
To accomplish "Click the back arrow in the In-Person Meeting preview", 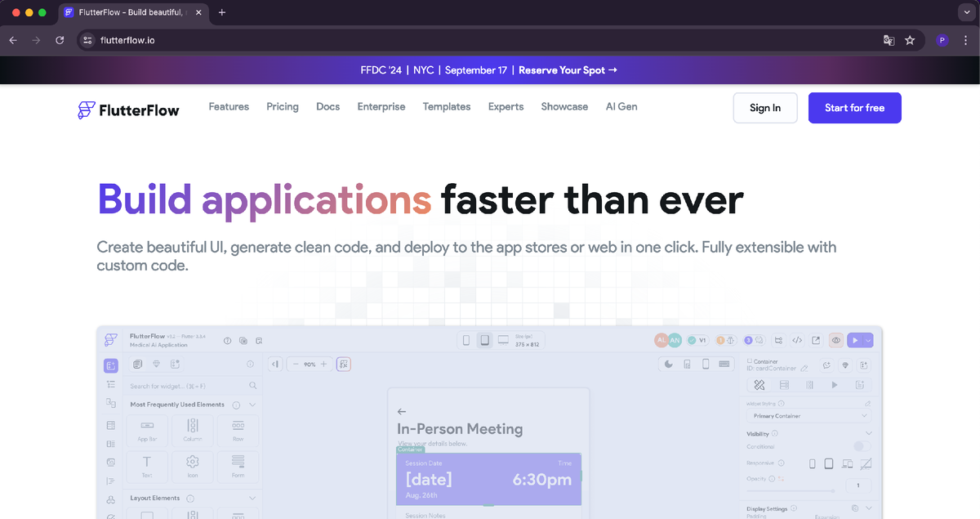I will coord(401,411).
